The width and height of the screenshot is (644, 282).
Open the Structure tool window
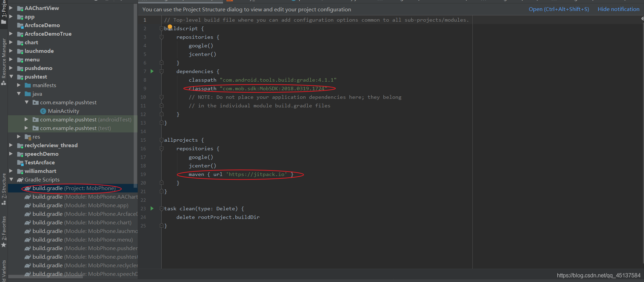point(4,189)
